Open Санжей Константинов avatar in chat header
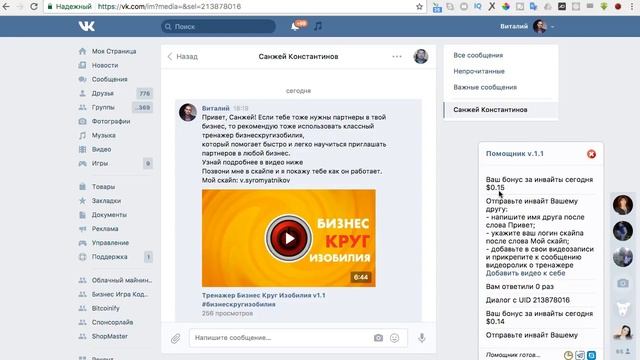The width and height of the screenshot is (640, 360). 420,56
